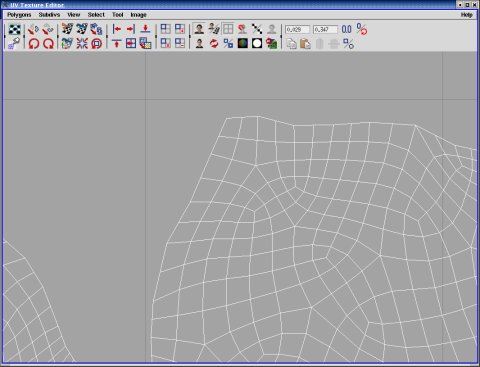Toggle the view grid display
Image resolution: width=480 pixels, height=367 pixels.
[228, 29]
